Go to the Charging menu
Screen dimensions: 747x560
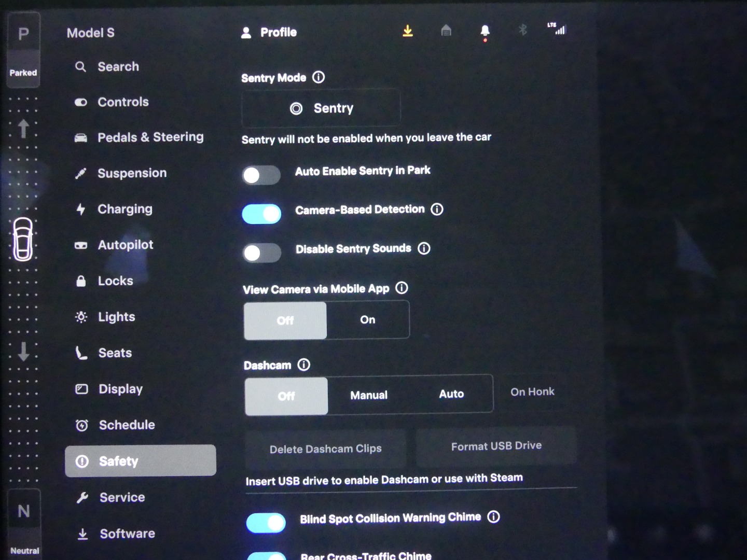tap(125, 209)
